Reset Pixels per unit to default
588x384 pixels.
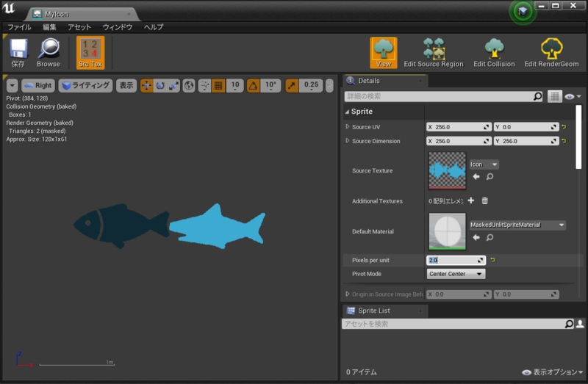coord(492,260)
